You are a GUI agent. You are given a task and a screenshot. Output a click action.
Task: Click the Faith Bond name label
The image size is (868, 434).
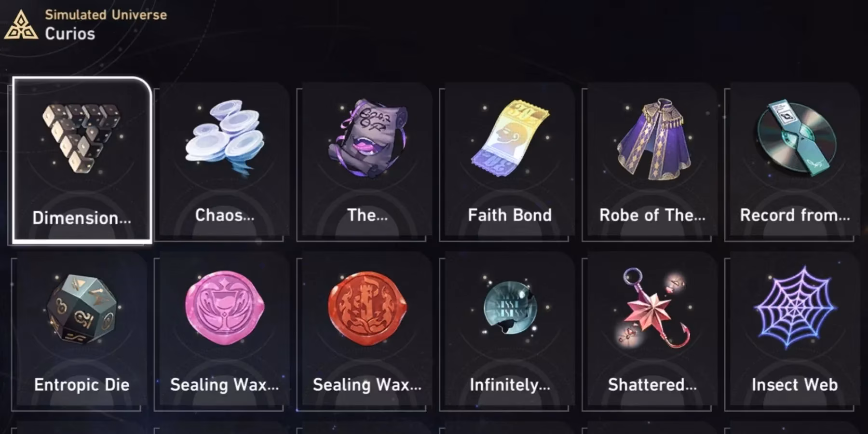510,215
